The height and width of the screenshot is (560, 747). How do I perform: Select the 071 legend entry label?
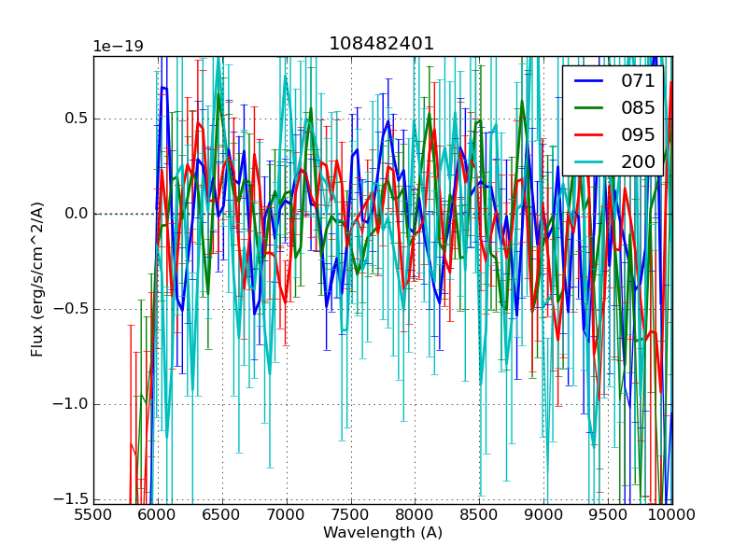tap(638, 81)
